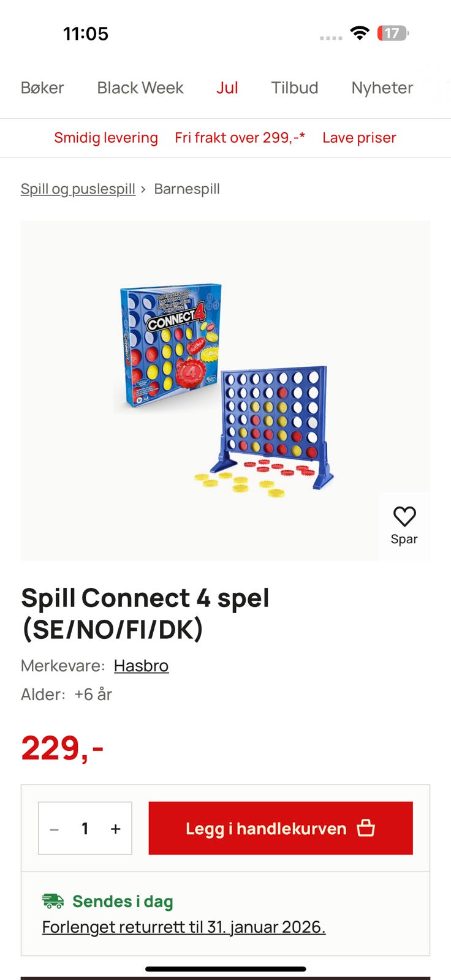Screen dimensions: 451x980
Task: Tap the breadcrumb chevron separator
Action: (x=143, y=189)
